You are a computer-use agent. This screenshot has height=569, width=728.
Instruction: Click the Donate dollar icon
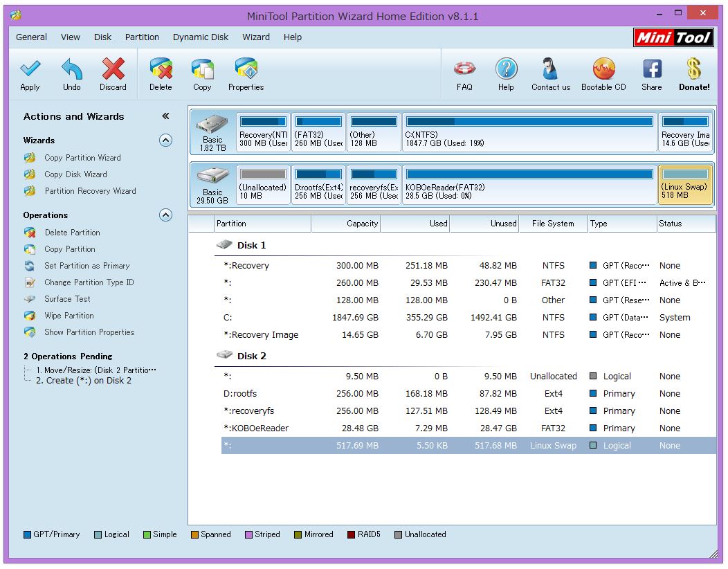pyautogui.click(x=694, y=69)
